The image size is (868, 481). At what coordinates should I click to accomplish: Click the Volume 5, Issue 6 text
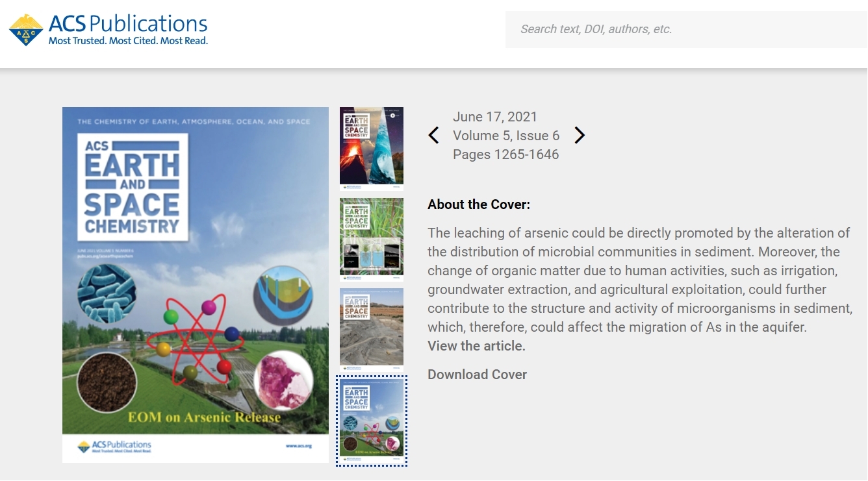pos(505,136)
